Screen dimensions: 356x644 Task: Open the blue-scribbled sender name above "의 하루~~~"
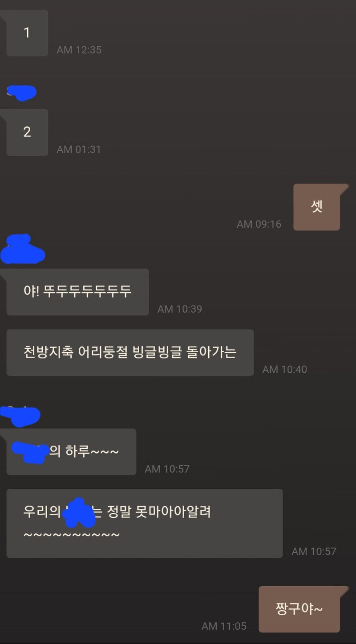(x=20, y=415)
